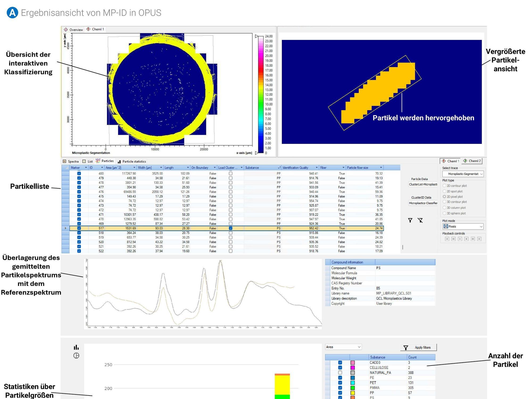
Task: Click the Apply filters button
Action: (x=419, y=347)
